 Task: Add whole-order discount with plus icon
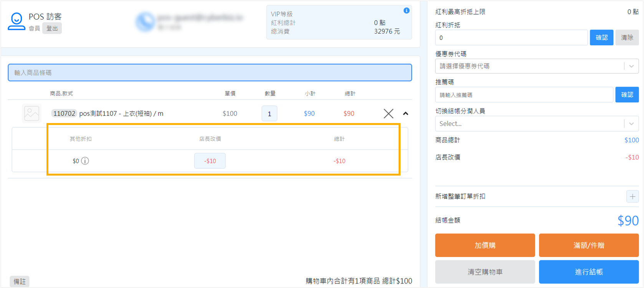[632, 196]
